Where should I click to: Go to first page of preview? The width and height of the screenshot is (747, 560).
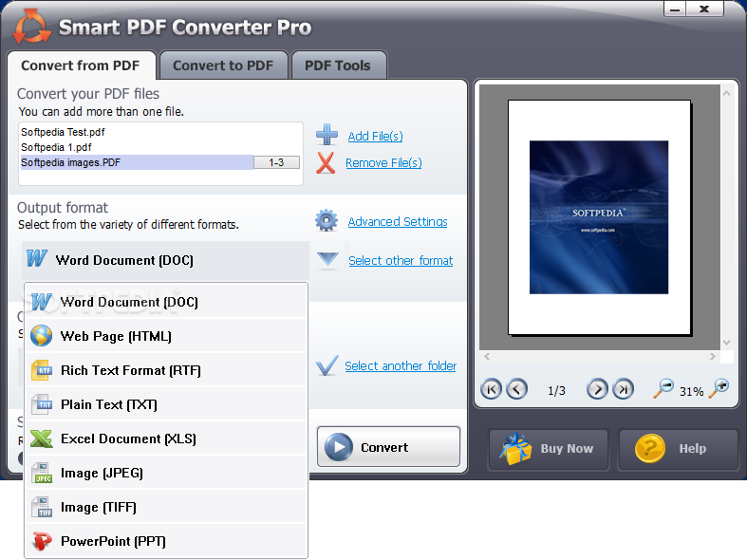click(x=491, y=389)
